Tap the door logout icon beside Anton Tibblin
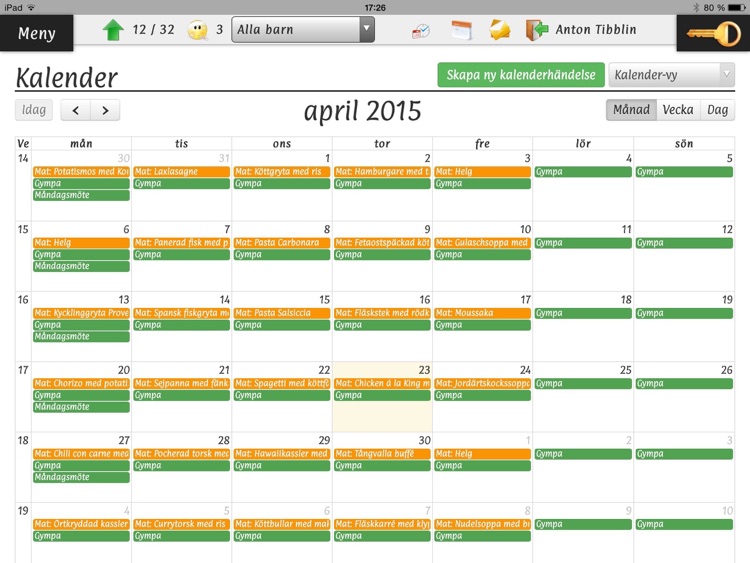Viewport: 750px width, 563px height. (537, 30)
